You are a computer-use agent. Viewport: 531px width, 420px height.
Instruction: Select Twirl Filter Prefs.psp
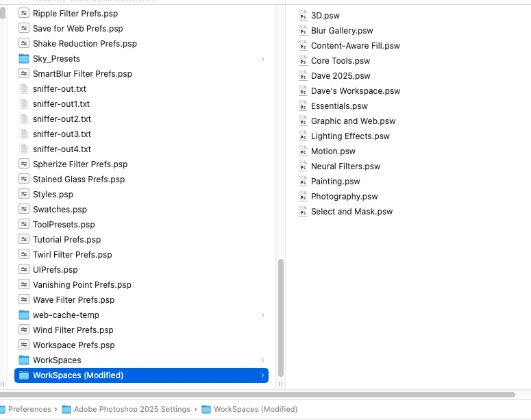pyautogui.click(x=72, y=255)
